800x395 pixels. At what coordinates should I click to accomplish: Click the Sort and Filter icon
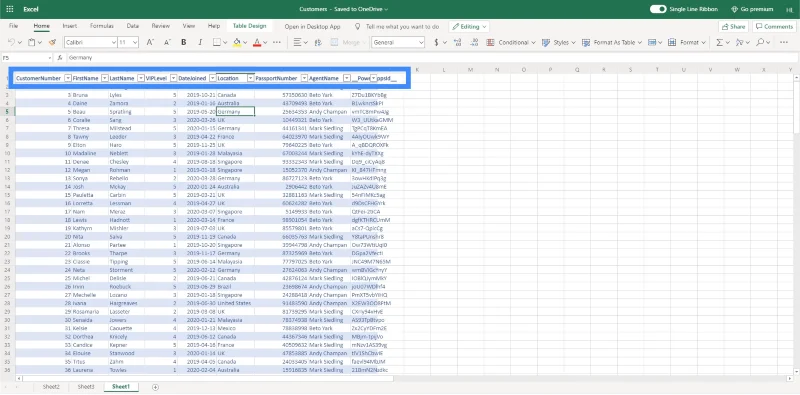[x=740, y=42]
